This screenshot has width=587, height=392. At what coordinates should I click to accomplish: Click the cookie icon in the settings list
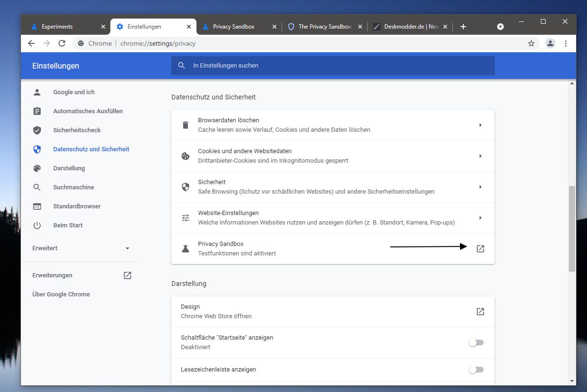point(186,156)
